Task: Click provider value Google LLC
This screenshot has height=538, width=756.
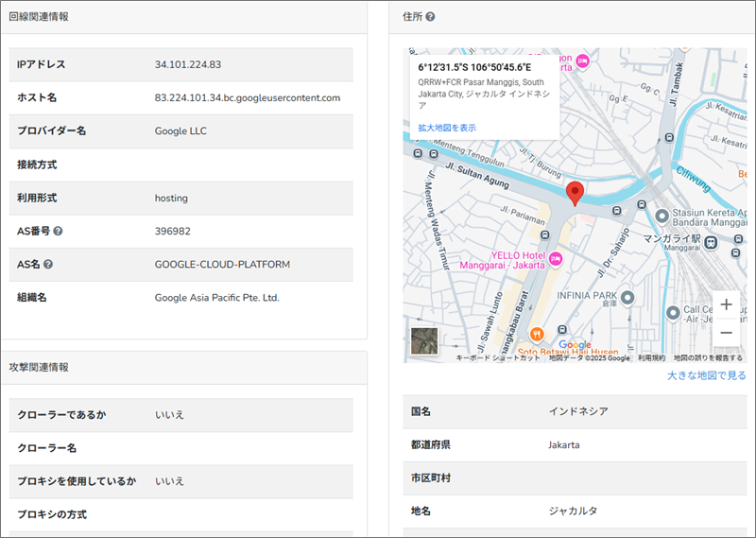Action: 180,131
